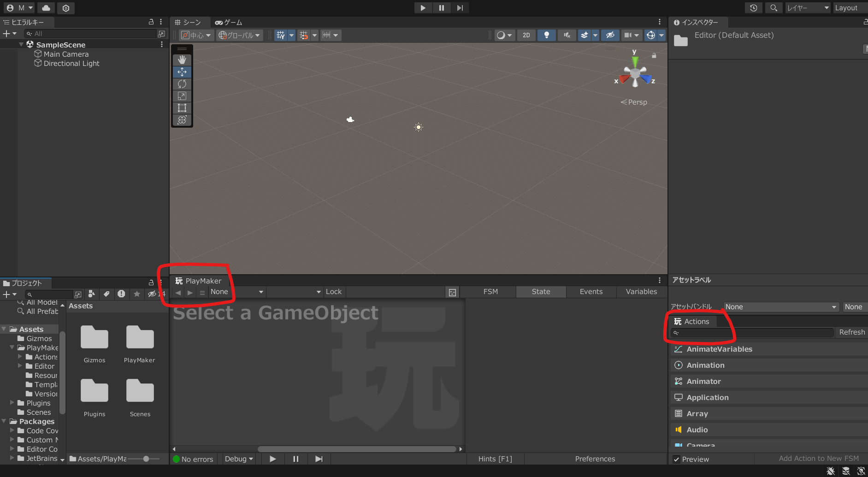Screen dimensions: 868x477
Task: Open the グローバル handle rotation dropdown
Action: 239,35
